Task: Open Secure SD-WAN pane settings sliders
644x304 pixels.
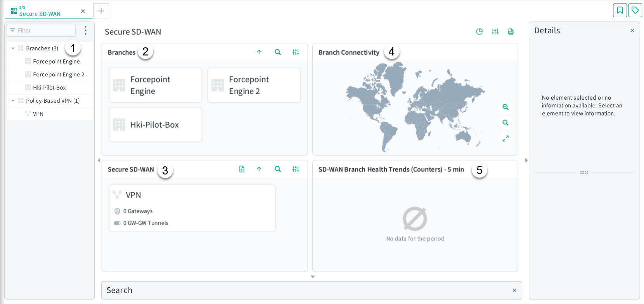Action: point(296,169)
